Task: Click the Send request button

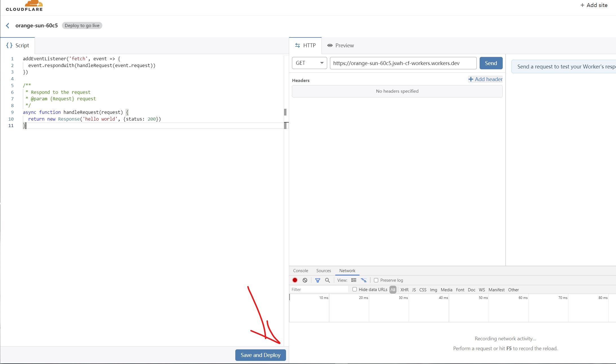Action: click(490, 63)
